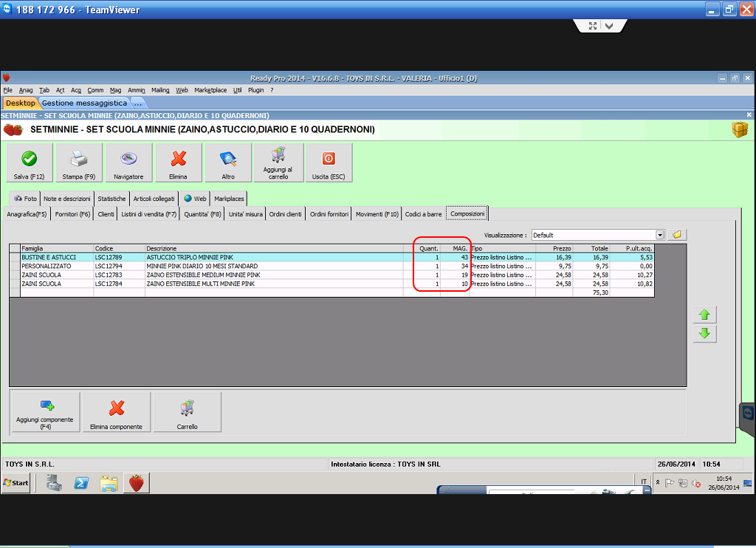Save the article with Salva (F12)
756x548 pixels.
30,162
